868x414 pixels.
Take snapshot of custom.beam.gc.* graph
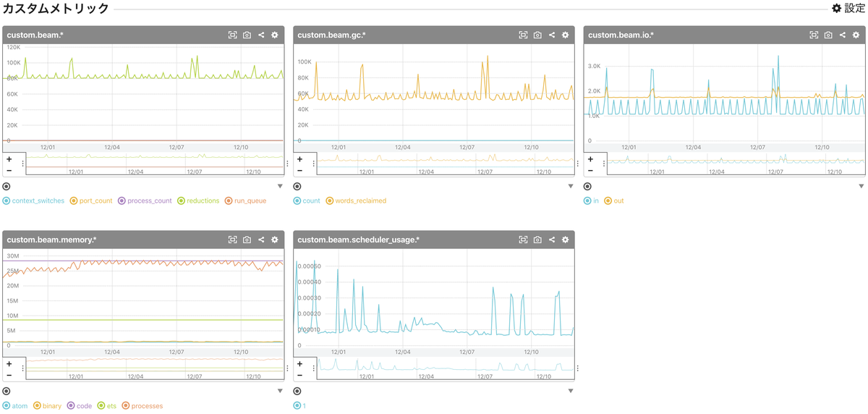(x=537, y=35)
